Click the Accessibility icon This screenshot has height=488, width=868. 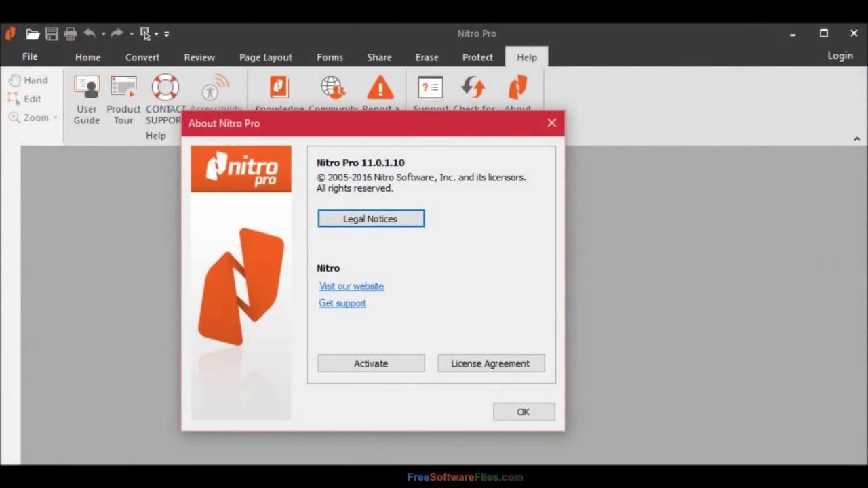[216, 88]
